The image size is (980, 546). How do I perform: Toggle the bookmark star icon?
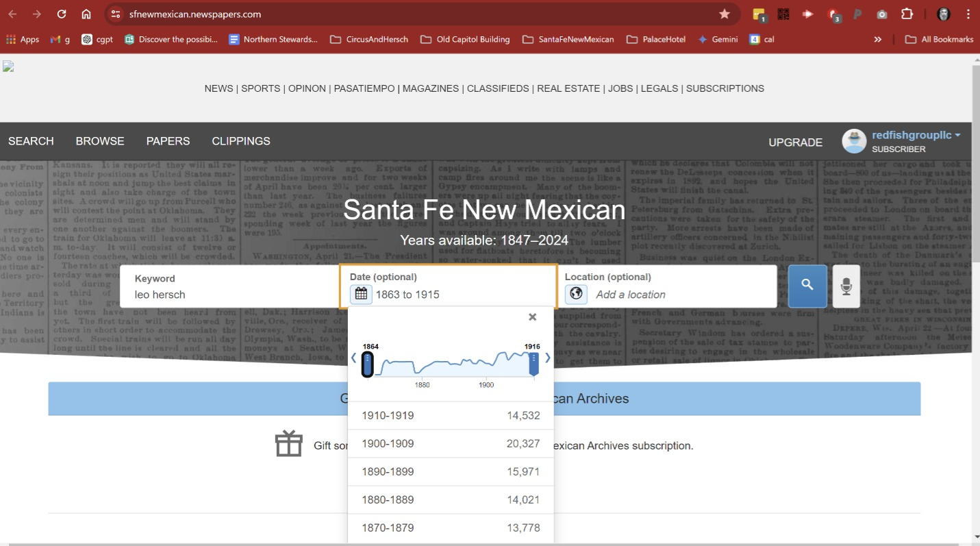(725, 14)
